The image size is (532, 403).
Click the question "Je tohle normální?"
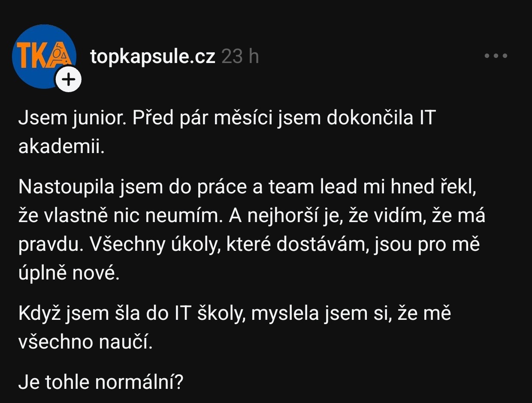pos(101,381)
